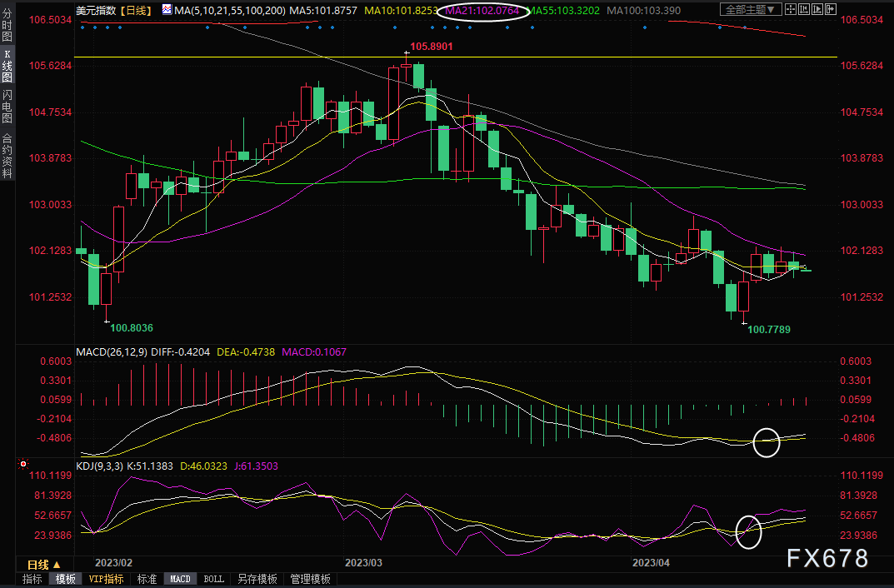Open the VIP指标 tab
Screen dimensions: 894x588
point(107,579)
